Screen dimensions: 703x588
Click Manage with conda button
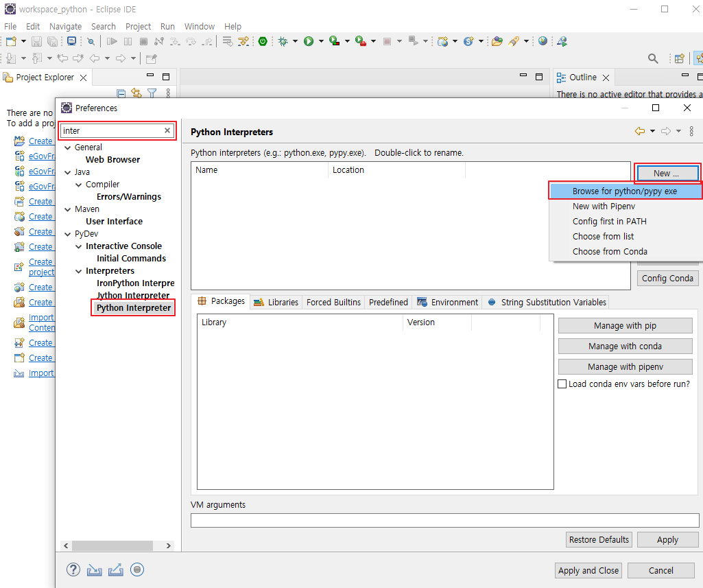pyautogui.click(x=625, y=346)
